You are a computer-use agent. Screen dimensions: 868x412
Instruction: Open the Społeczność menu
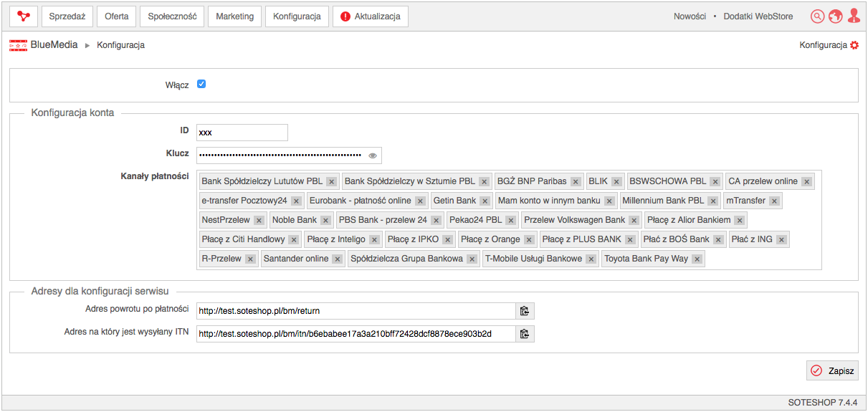click(172, 16)
